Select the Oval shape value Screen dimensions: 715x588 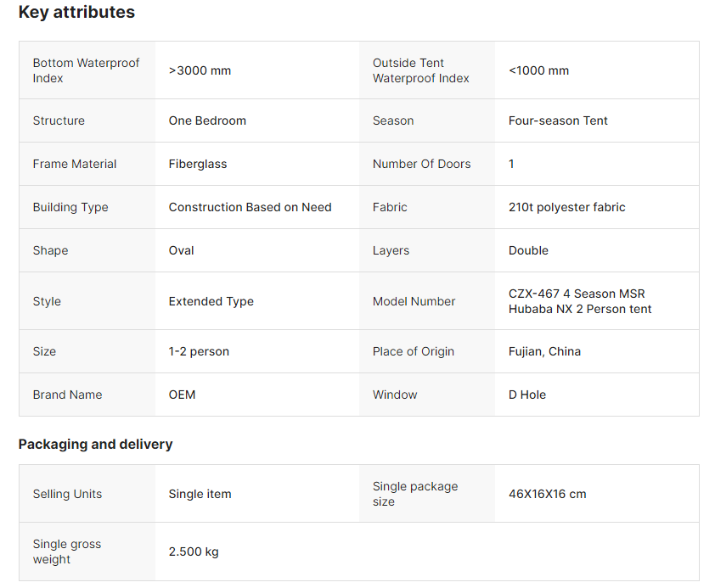[x=182, y=250]
